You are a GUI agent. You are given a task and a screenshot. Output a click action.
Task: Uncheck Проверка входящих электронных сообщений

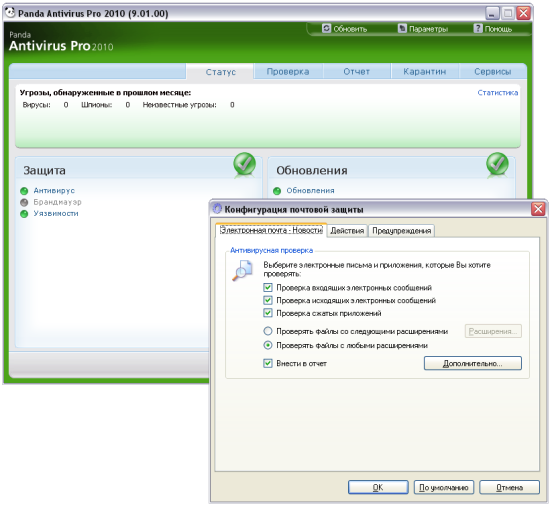[268, 288]
